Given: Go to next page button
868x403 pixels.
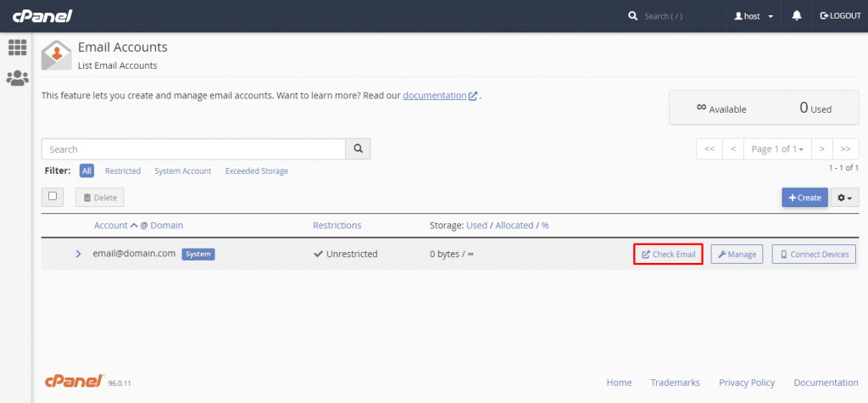Looking at the screenshot, I should [822, 149].
